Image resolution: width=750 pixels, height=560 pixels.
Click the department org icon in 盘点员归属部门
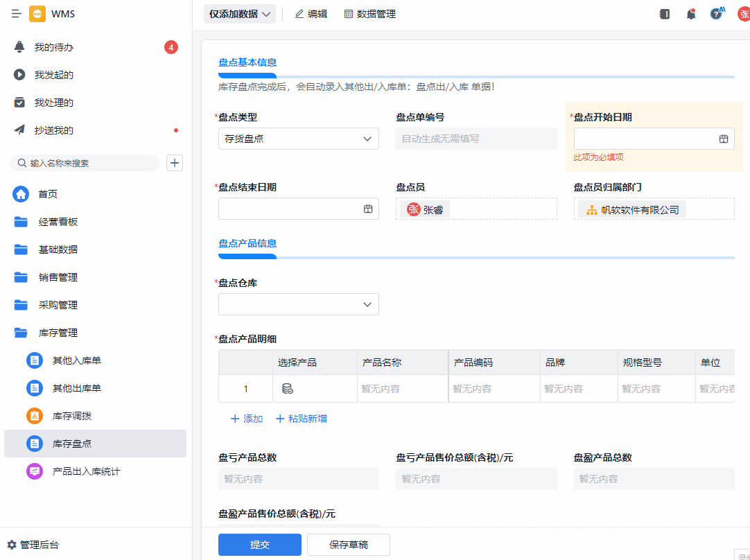pos(592,210)
